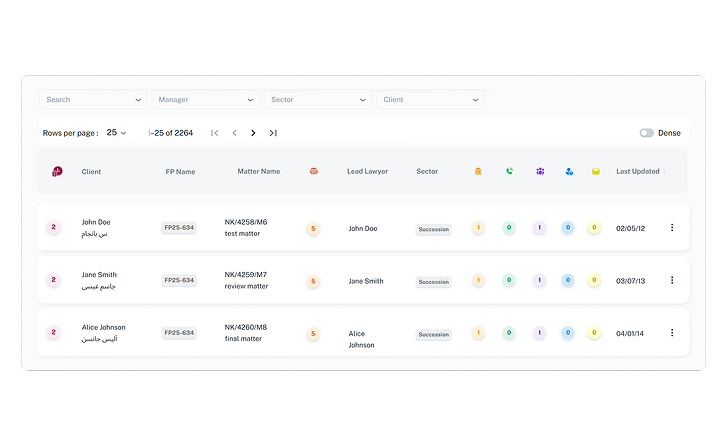Click Succession sector tag in John Doe row
The image size is (727, 448).
[x=433, y=229]
